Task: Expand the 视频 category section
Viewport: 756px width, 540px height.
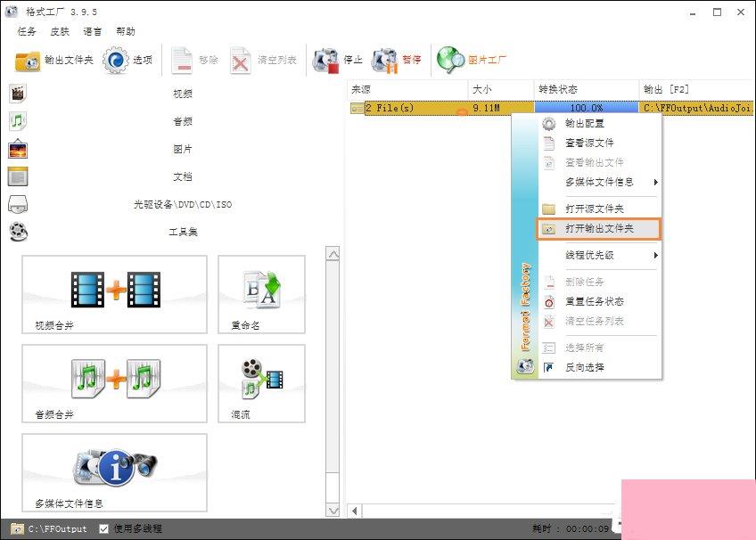Action: click(x=183, y=94)
